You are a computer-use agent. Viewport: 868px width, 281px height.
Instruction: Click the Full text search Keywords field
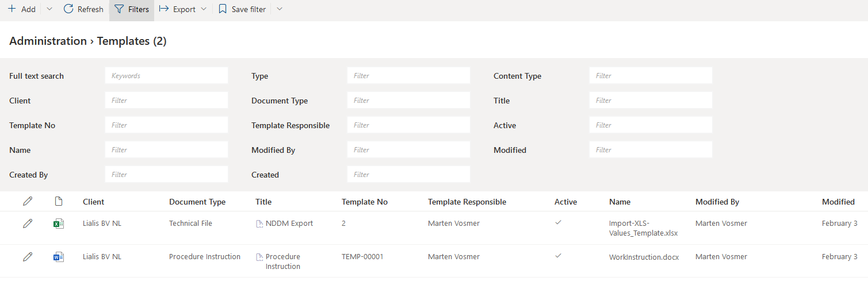(166, 76)
